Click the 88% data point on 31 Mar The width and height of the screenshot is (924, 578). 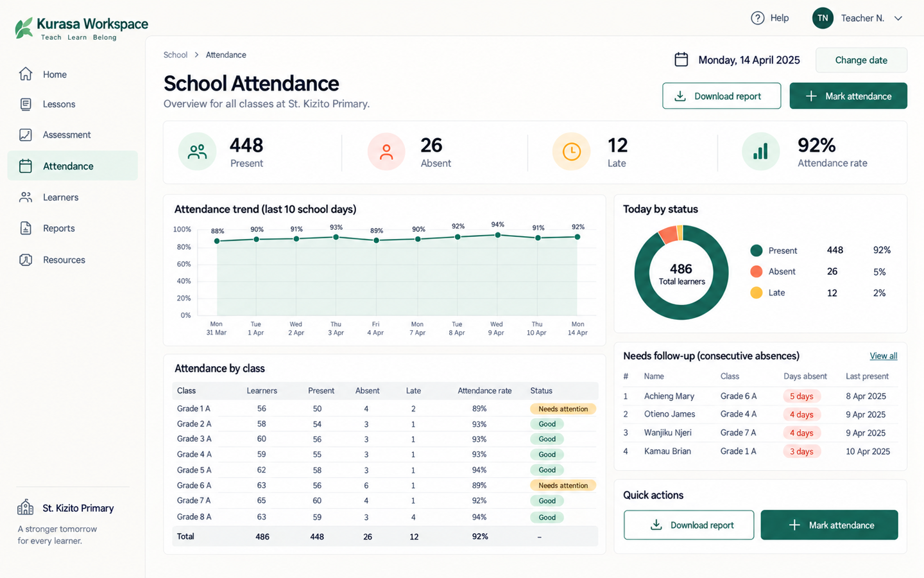[217, 241]
